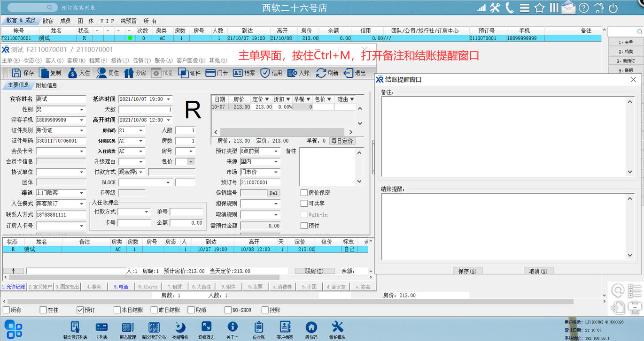644x341 pixels.
Task: Click the 入账 post charge toolbar icon
Action: pos(292,73)
